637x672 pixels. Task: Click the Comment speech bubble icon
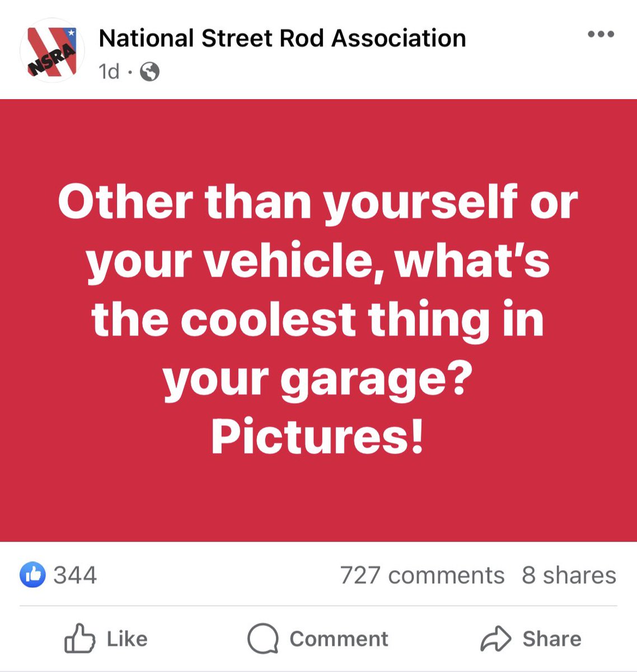click(x=263, y=639)
